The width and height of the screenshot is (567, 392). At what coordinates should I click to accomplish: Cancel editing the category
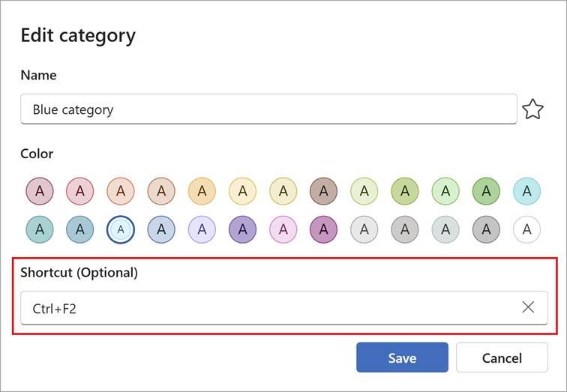pyautogui.click(x=502, y=358)
